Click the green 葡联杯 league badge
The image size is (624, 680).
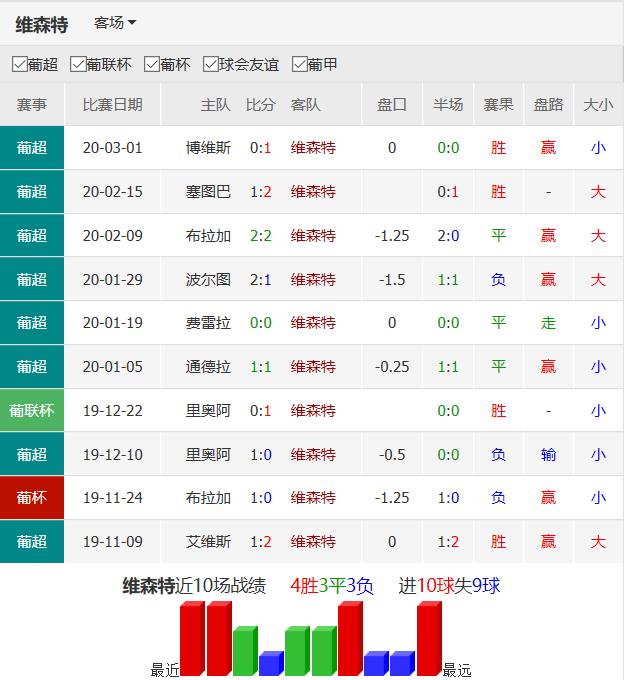32,411
